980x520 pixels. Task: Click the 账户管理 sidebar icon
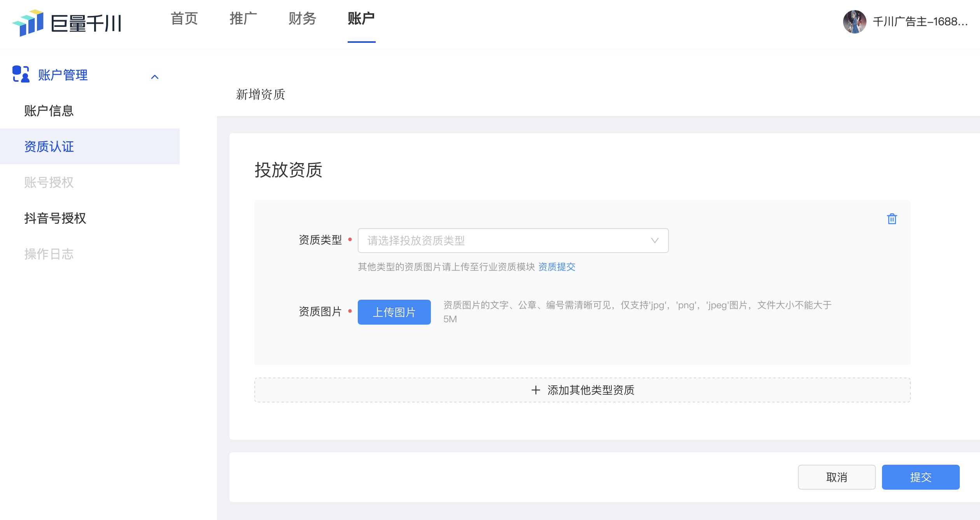pos(20,75)
